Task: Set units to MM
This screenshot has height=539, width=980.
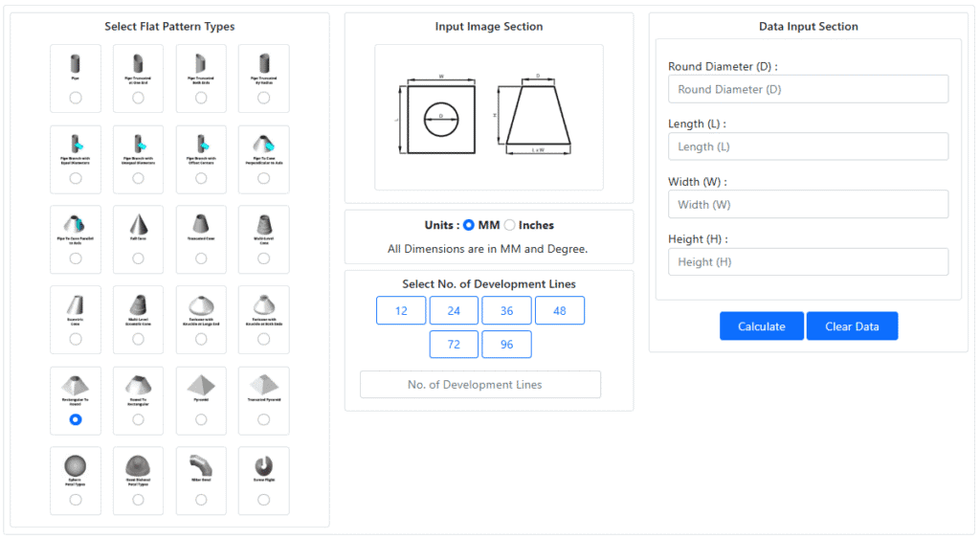Action: [x=469, y=225]
